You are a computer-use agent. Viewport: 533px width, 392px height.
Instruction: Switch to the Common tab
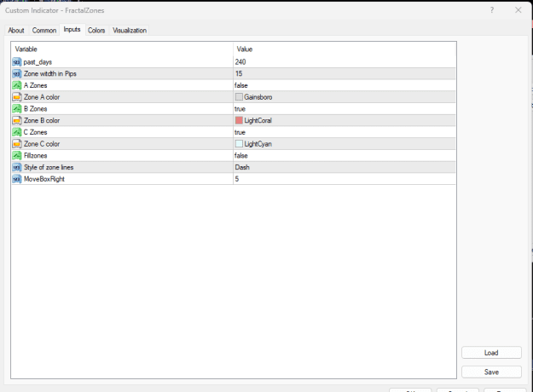tap(44, 30)
